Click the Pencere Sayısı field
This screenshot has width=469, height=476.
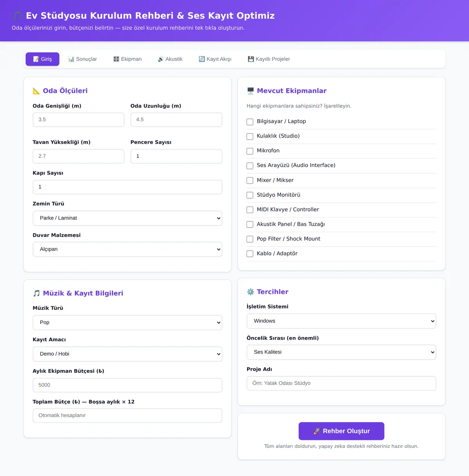pyautogui.click(x=176, y=156)
